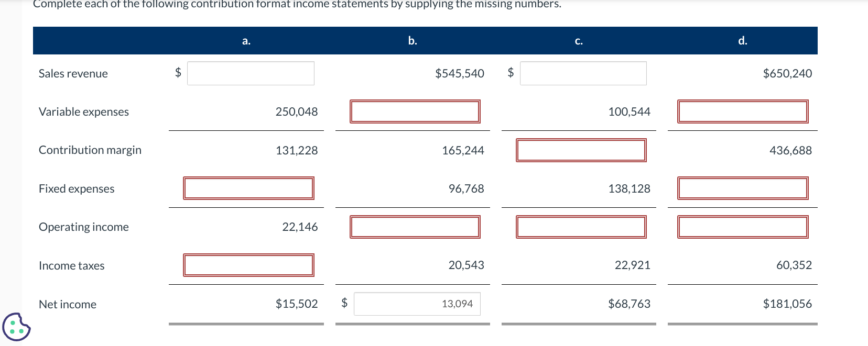This screenshot has width=868, height=346.
Task: Select the Fixed expenses input under column a
Action: coord(248,188)
